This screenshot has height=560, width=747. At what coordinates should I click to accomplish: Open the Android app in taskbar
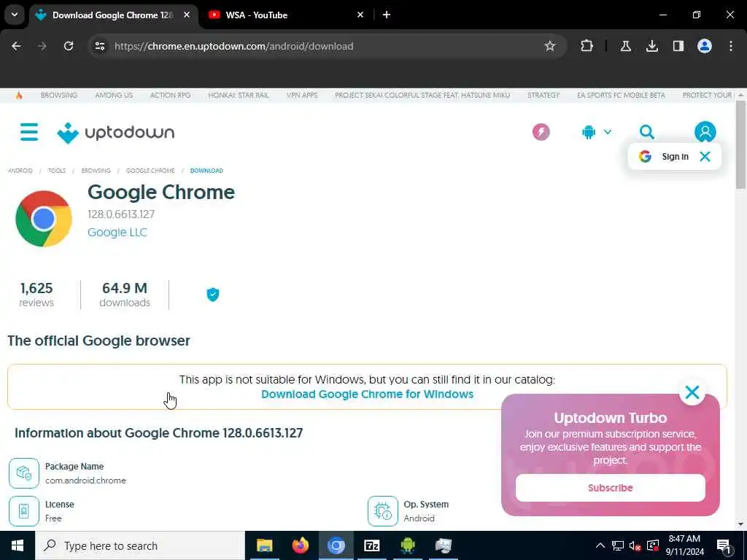click(407, 545)
